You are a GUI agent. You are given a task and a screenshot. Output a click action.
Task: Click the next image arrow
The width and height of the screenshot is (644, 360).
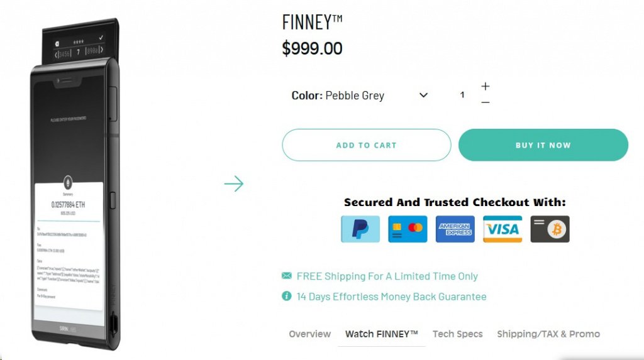click(x=233, y=184)
